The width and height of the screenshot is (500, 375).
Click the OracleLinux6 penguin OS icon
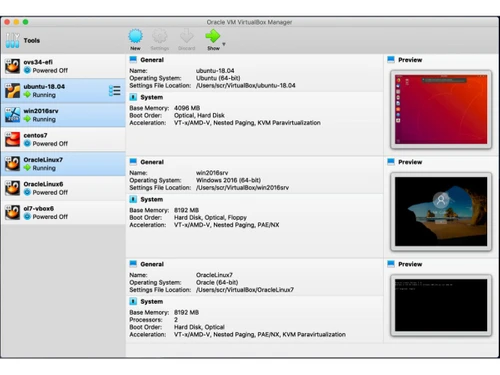[x=13, y=188]
